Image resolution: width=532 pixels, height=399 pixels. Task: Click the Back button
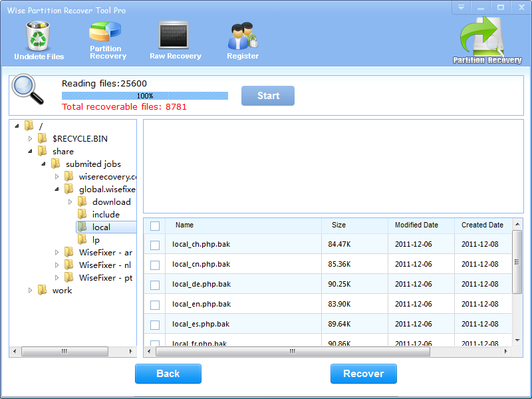click(168, 374)
